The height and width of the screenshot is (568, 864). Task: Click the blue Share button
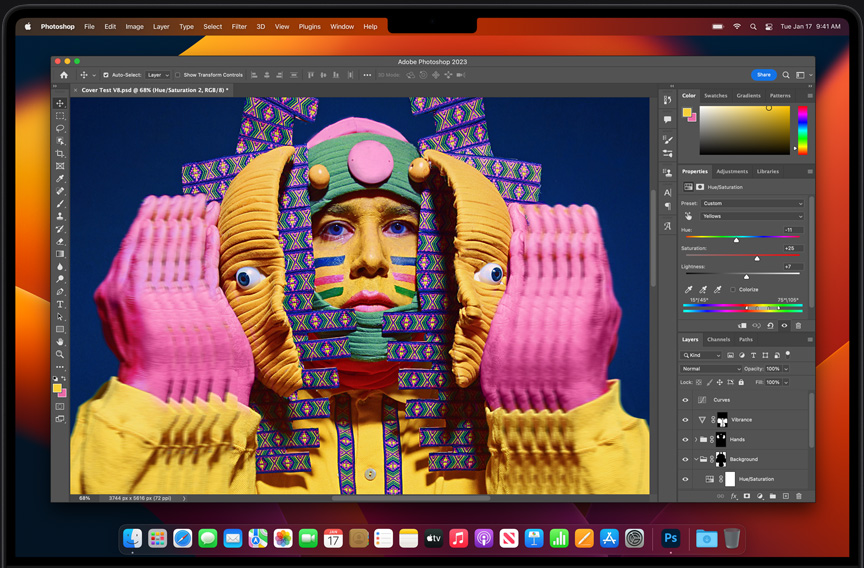[763, 75]
